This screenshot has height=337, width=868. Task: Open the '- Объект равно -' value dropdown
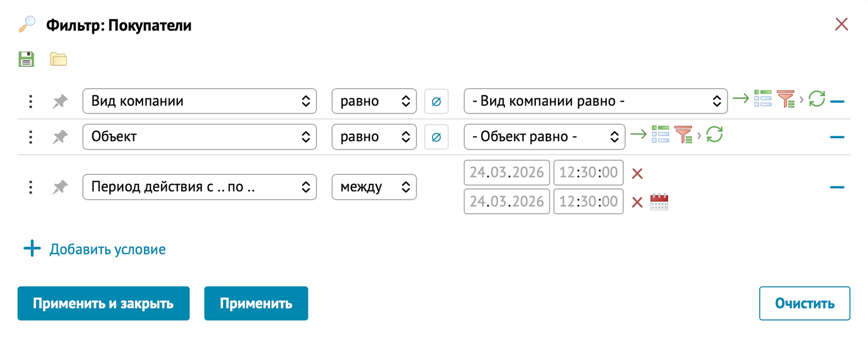point(544,137)
